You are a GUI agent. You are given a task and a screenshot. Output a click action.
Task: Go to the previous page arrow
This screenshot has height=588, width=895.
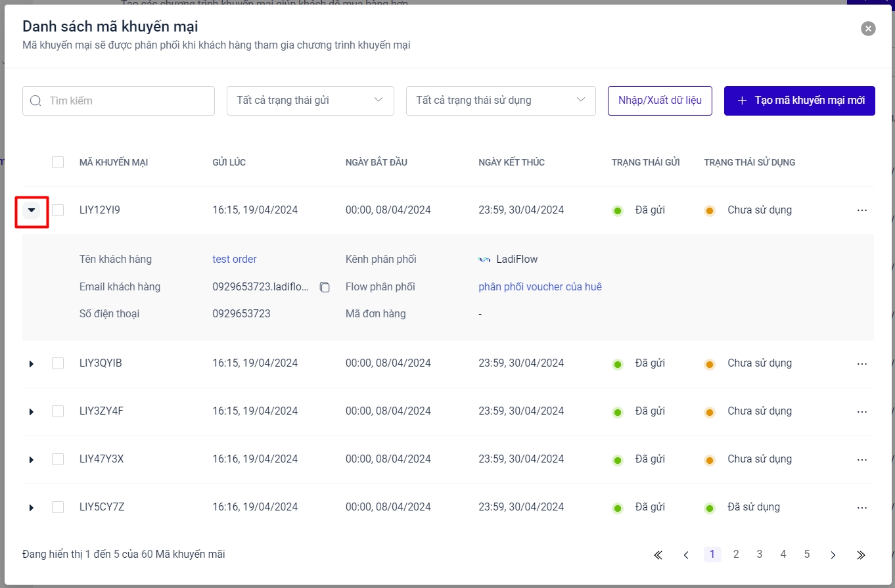pos(685,555)
